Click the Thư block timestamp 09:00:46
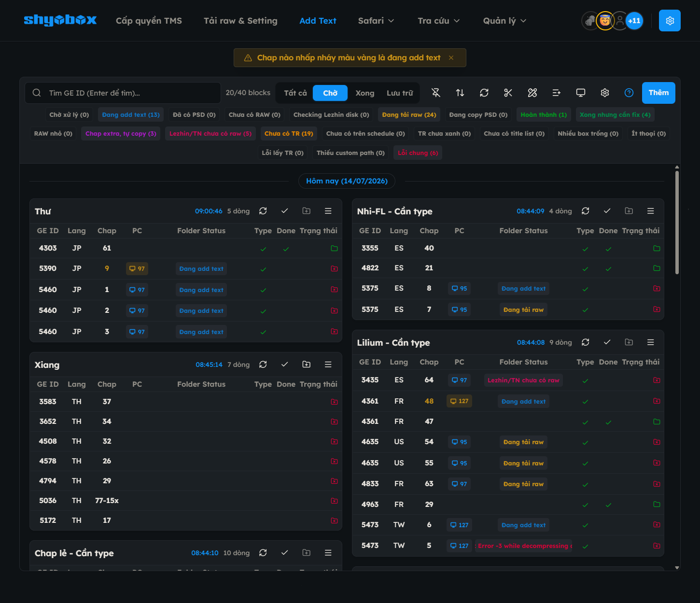 tap(209, 211)
